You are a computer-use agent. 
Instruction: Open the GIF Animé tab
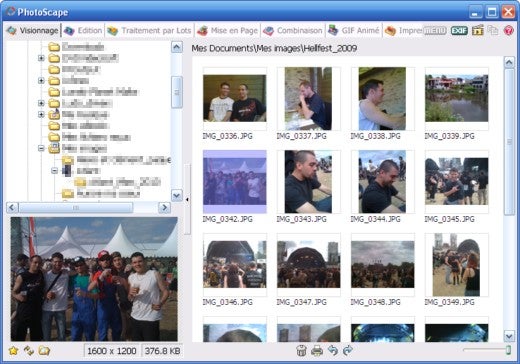(353, 31)
